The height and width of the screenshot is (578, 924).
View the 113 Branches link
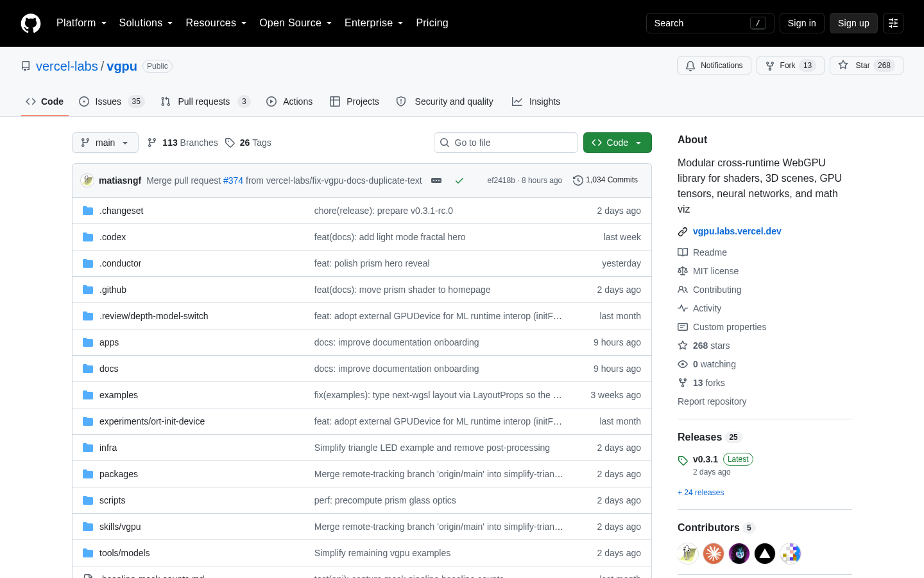point(183,143)
